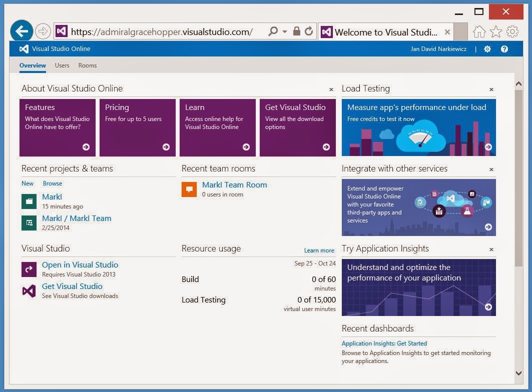Click Get Visual Studio download link
The image size is (532, 392).
point(72,286)
